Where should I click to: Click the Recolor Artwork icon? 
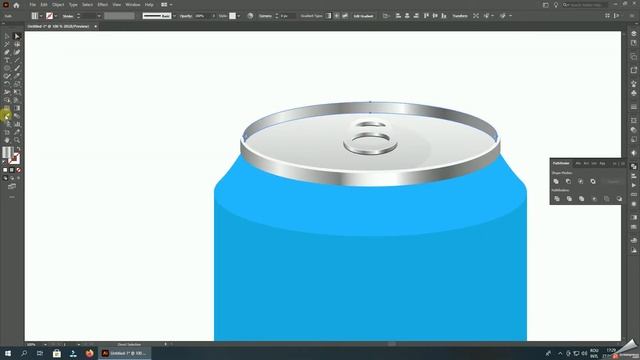click(250, 16)
